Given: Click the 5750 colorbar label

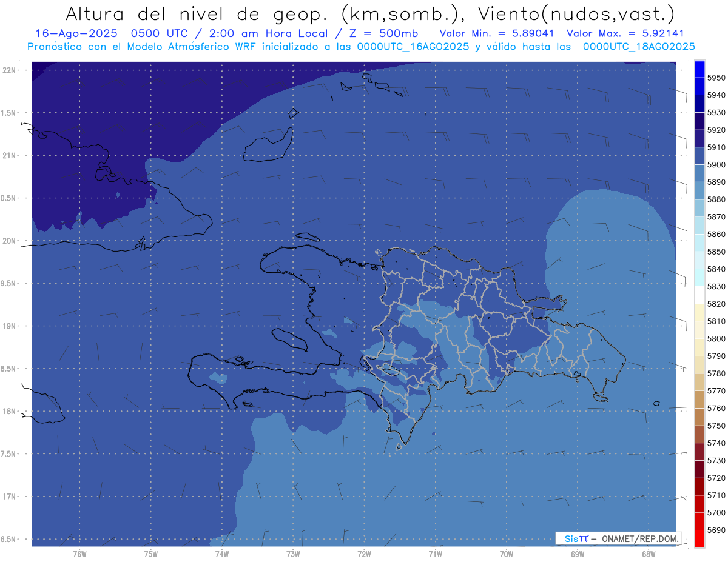Looking at the screenshot, I should [x=715, y=426].
